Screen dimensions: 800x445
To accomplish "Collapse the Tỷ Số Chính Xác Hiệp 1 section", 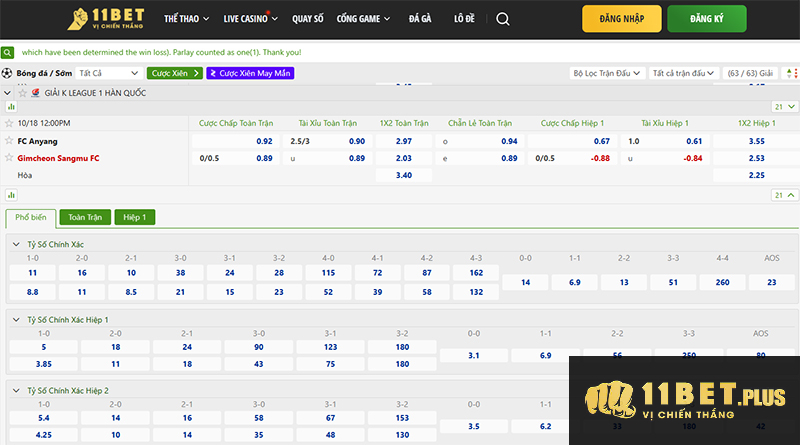I will coord(14,319).
